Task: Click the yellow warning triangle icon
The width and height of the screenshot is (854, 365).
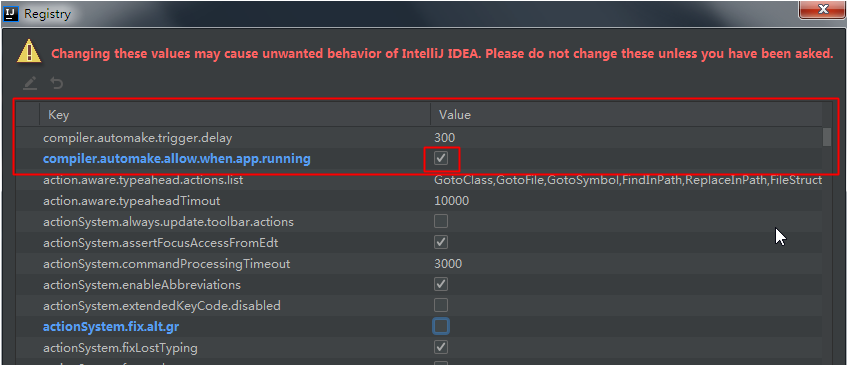Action: coord(29,52)
